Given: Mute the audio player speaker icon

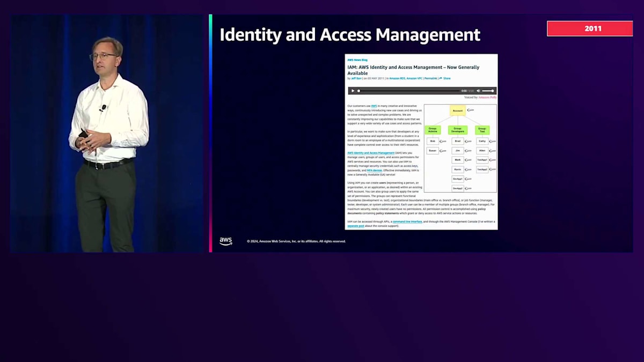Looking at the screenshot, I should click(x=478, y=91).
